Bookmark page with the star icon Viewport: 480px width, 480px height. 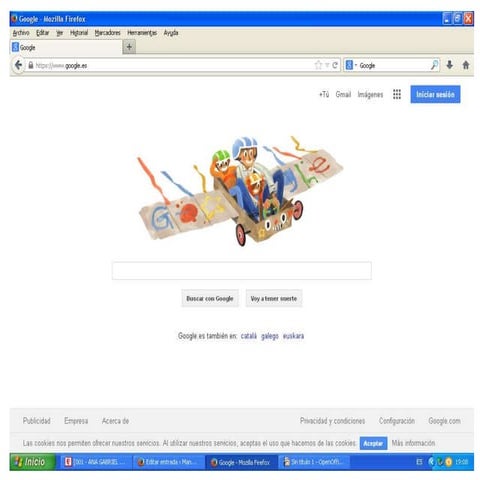click(318, 65)
